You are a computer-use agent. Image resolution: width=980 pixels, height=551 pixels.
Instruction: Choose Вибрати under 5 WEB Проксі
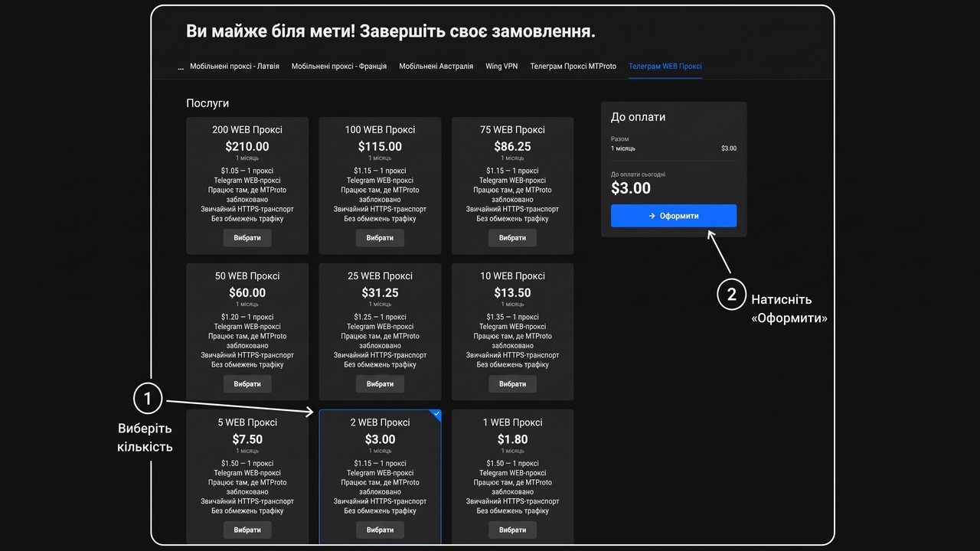coord(247,530)
